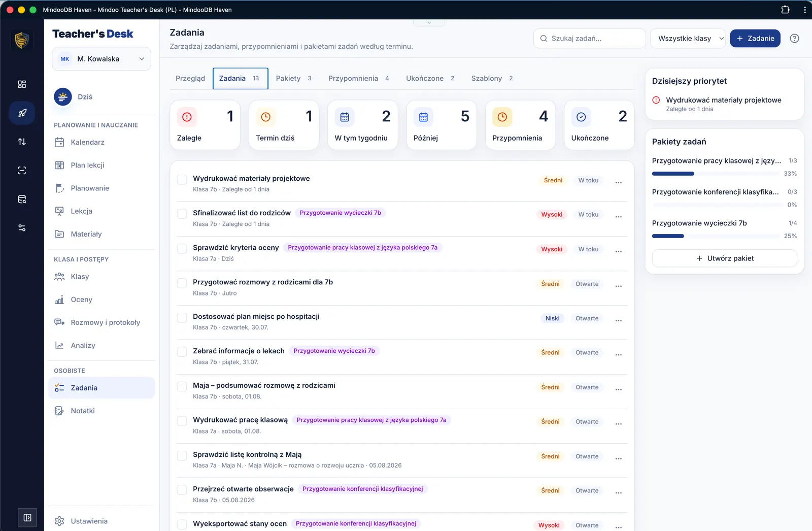
Task: Click the + Zadanie button
Action: (755, 39)
